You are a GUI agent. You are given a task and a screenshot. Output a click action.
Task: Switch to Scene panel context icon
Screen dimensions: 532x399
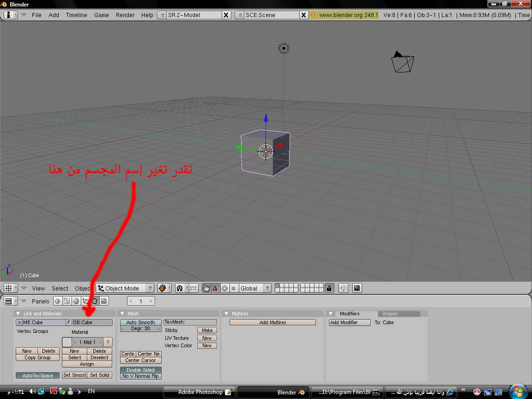pos(104,301)
